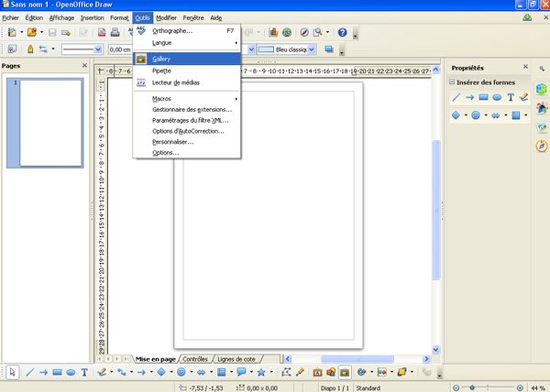This screenshot has height=392, width=550.
Task: Open the line style dropdown in line toolbar
Action: (x=98, y=49)
